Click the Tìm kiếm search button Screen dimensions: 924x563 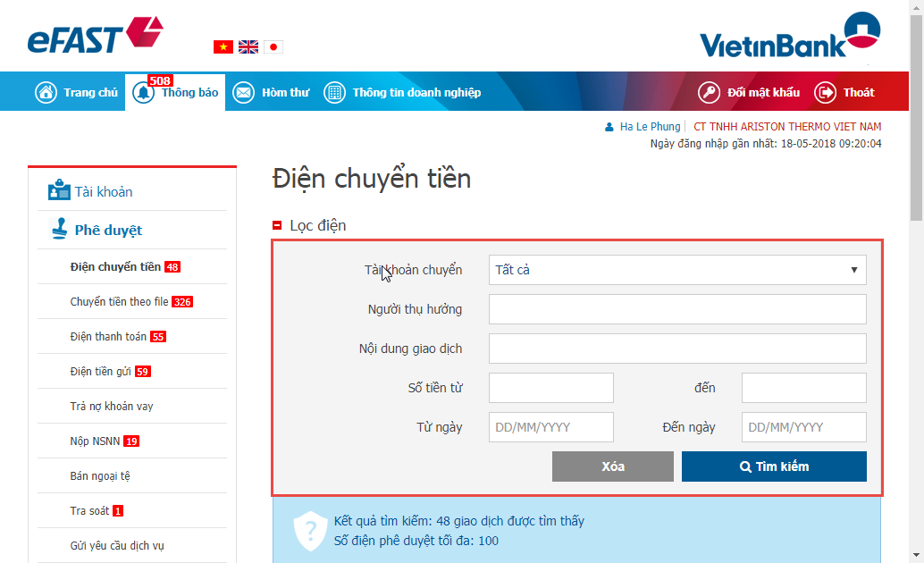point(774,466)
